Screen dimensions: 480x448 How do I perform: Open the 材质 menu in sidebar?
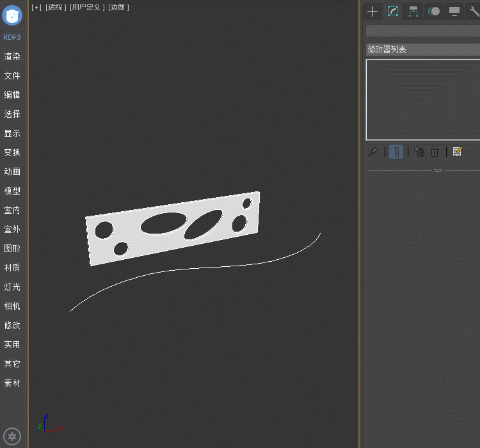pos(12,268)
